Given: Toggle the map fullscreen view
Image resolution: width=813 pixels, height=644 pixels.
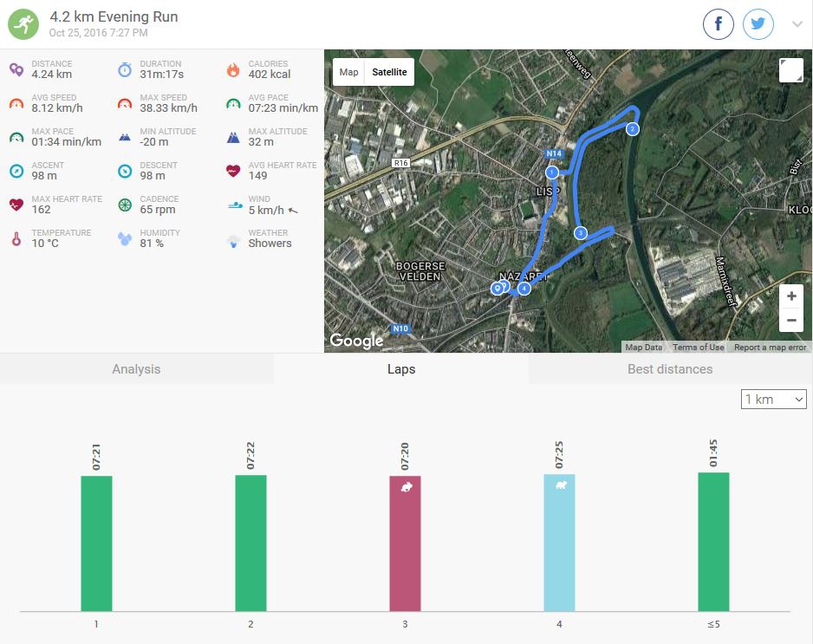Looking at the screenshot, I should tap(790, 71).
